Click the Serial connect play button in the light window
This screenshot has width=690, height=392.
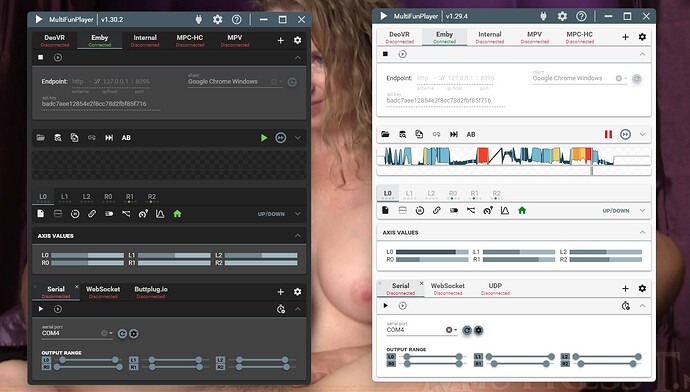click(385, 305)
